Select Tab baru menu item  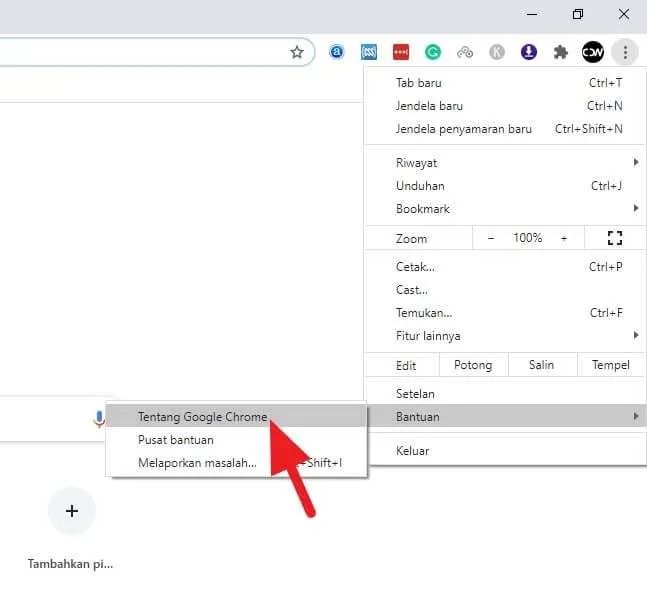pos(505,83)
